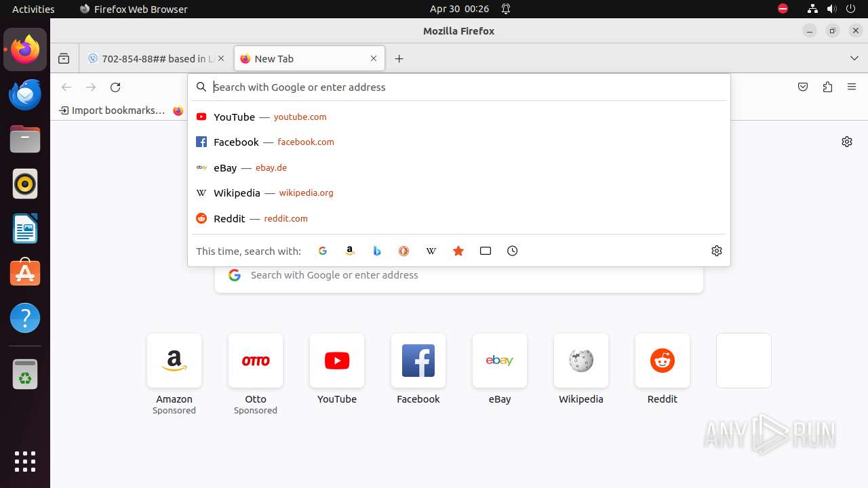Open search settings gear in dropdown
The image size is (868, 488).
point(717,251)
